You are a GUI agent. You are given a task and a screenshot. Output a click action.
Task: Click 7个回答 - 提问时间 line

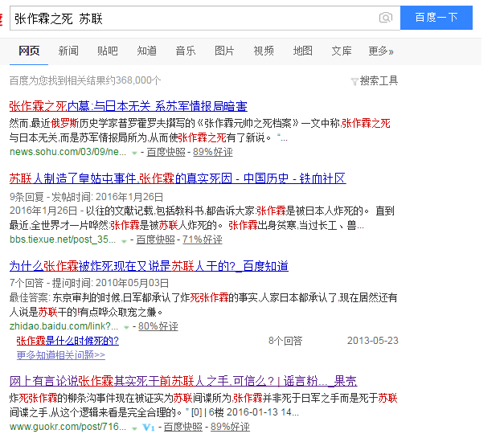click(89, 283)
